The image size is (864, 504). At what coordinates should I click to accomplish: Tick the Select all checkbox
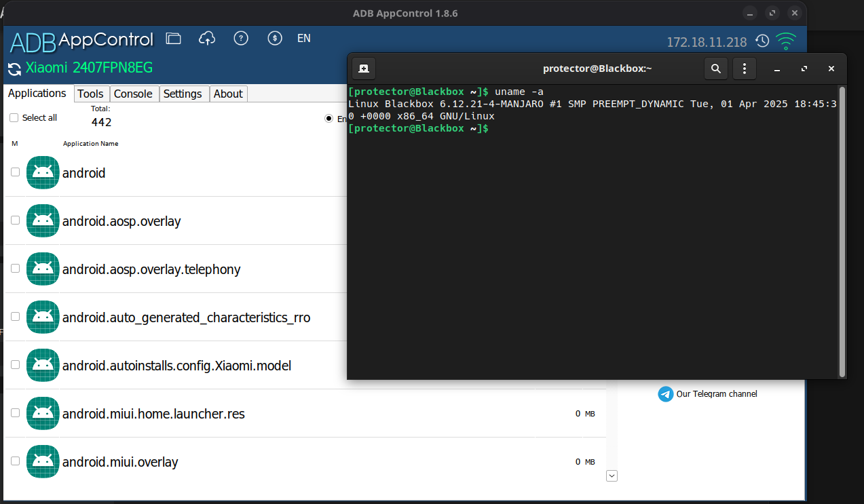[14, 118]
